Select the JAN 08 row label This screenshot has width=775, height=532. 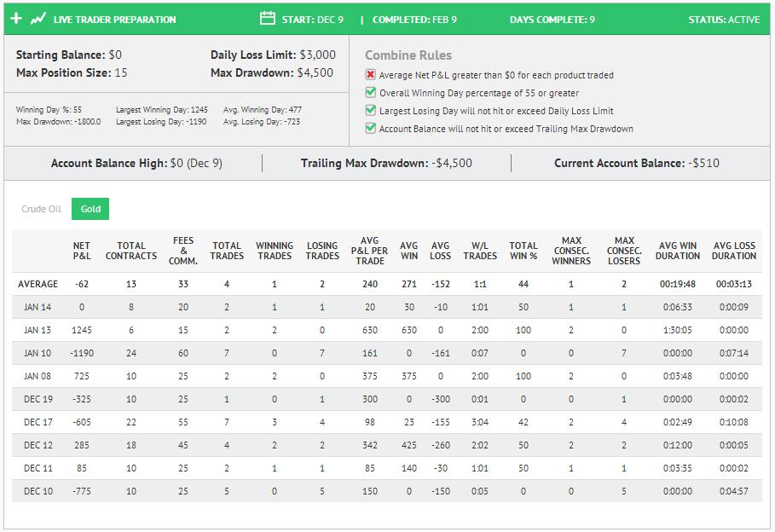(38, 376)
